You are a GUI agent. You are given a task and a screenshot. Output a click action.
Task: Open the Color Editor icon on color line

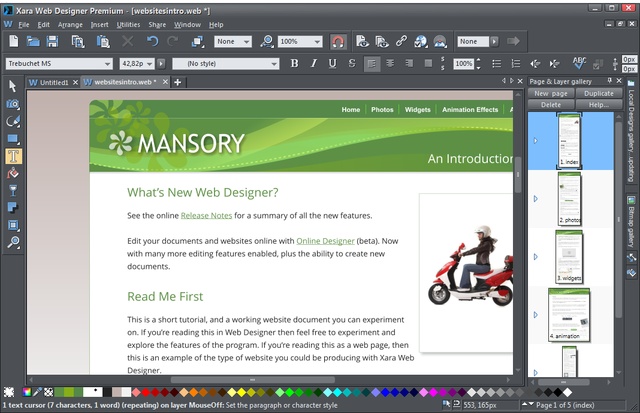[27, 392]
